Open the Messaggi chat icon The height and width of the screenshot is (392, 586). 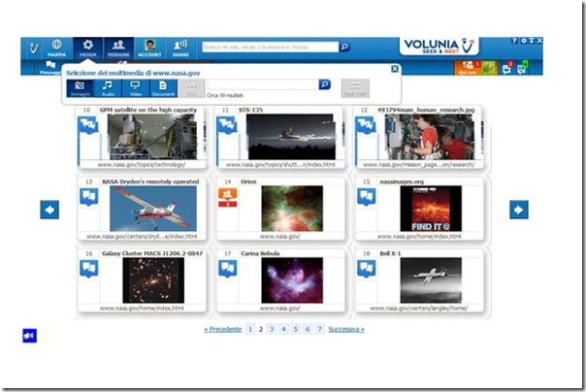50,67
